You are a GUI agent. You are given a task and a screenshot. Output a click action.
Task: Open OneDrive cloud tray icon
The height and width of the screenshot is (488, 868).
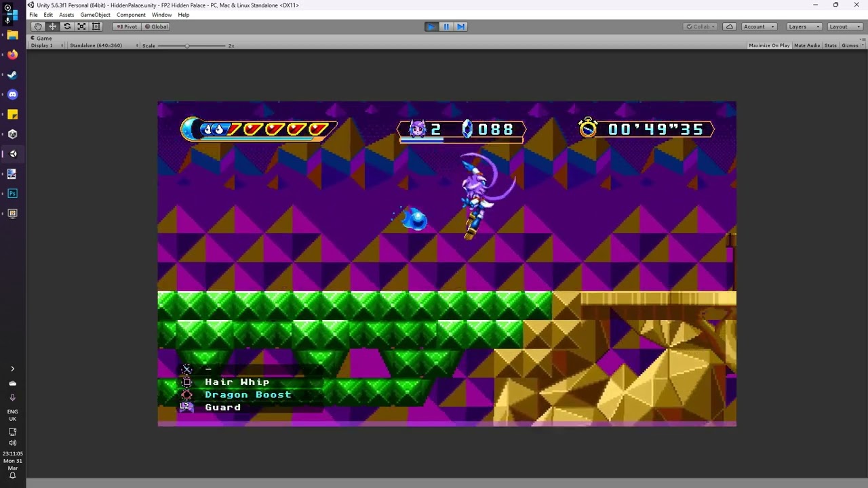click(12, 383)
